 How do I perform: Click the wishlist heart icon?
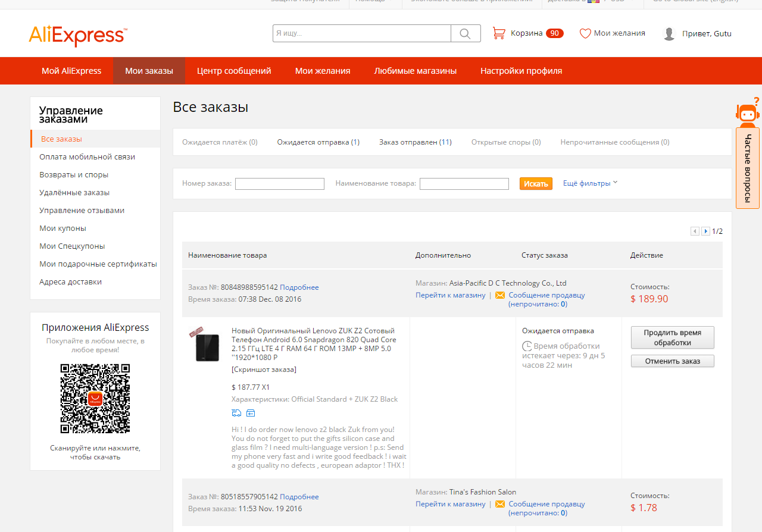click(x=585, y=33)
